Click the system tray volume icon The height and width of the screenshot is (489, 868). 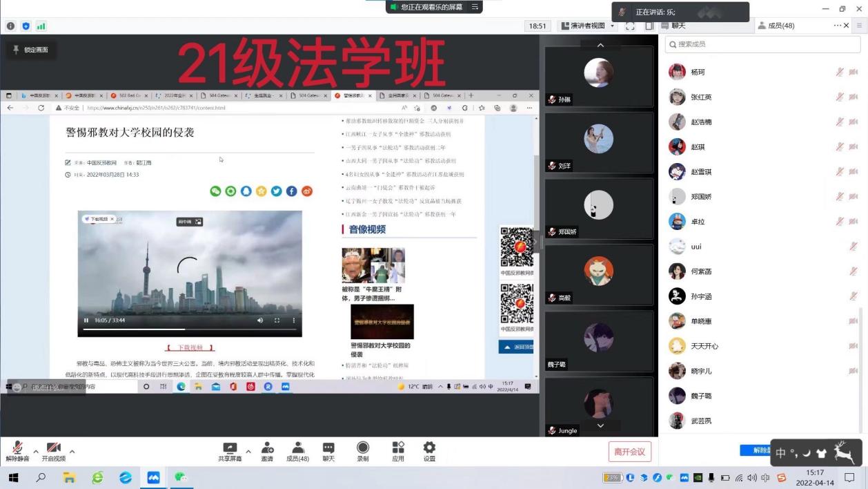click(751, 477)
